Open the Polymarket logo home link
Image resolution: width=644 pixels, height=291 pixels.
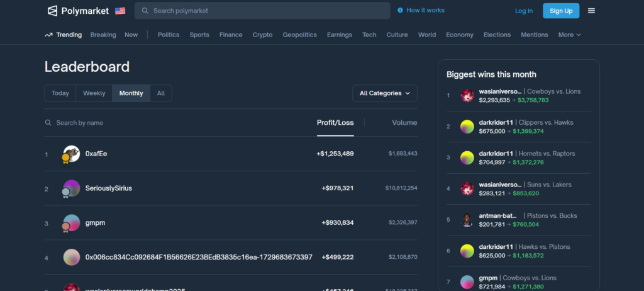pos(78,11)
